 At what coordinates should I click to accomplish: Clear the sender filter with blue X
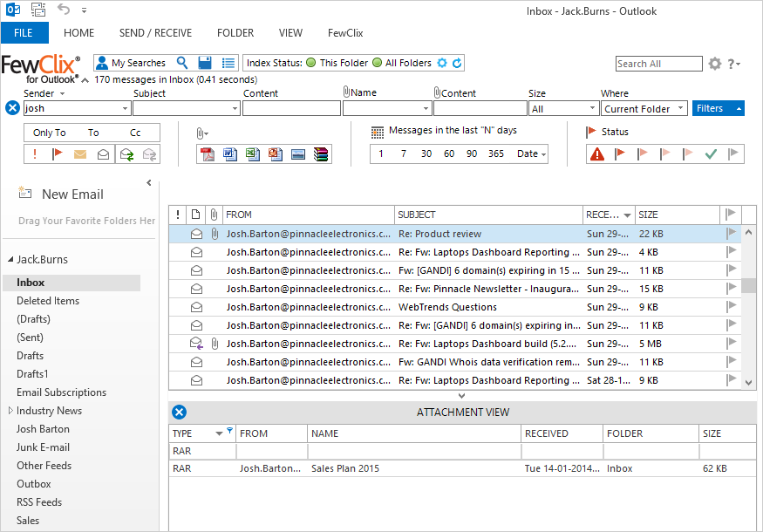[12, 108]
